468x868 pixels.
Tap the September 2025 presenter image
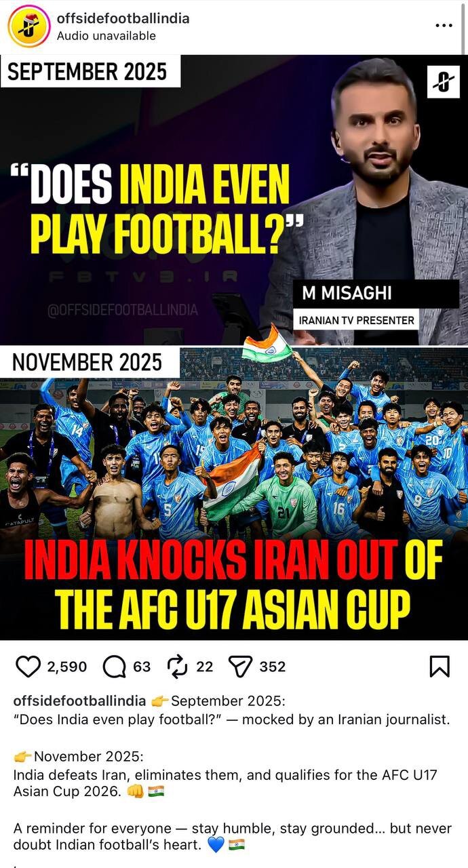(x=234, y=199)
